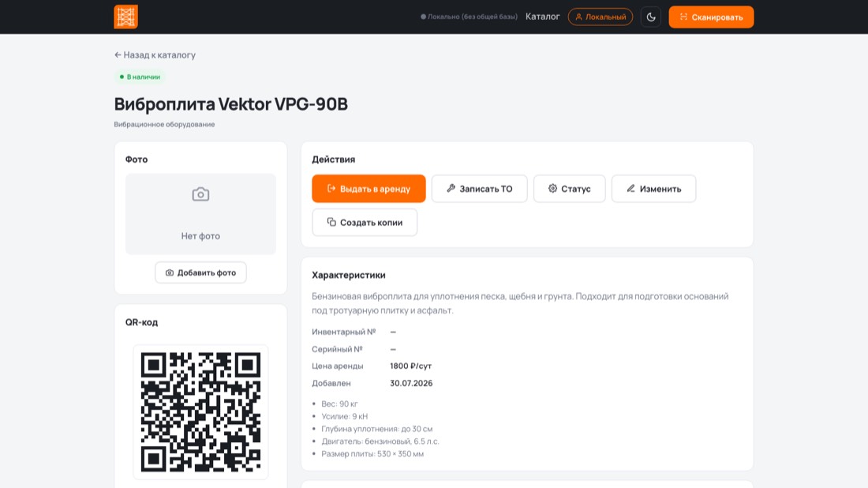Record maintenance with Записать ТО button
This screenshot has width=868, height=488.
tap(480, 189)
